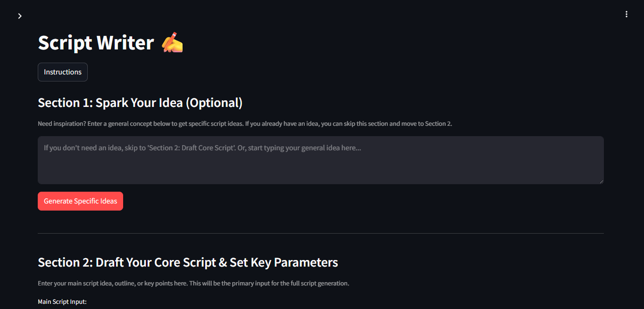Expand the collapsed sidebar with the chevron arrow
The image size is (644, 309).
coord(20,16)
